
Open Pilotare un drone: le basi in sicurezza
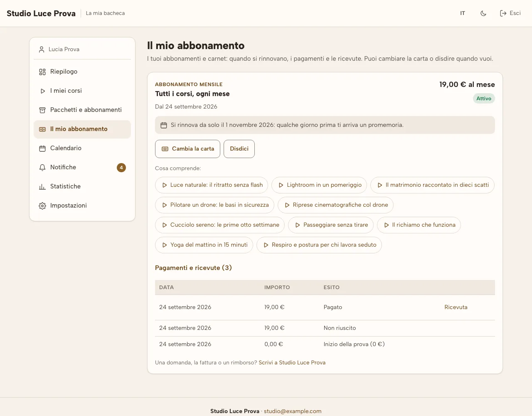[x=214, y=205]
